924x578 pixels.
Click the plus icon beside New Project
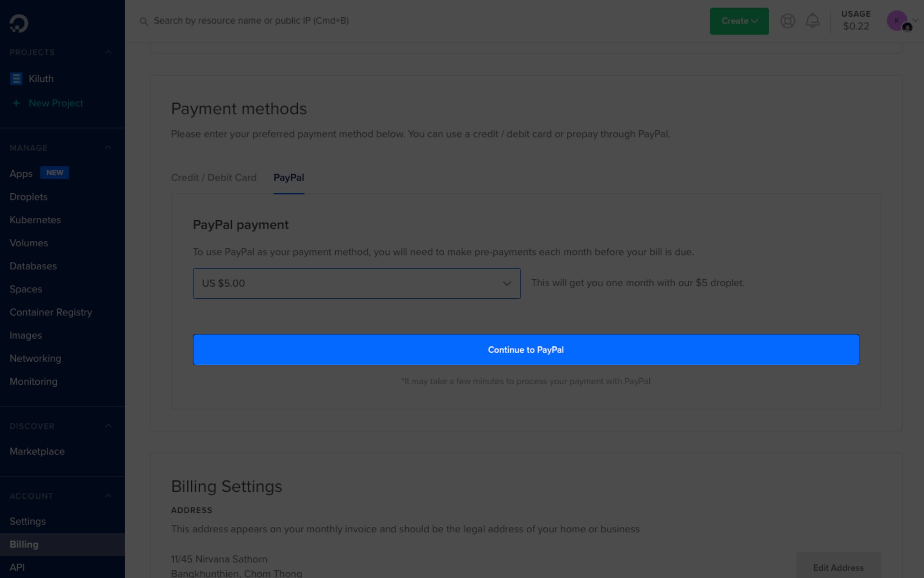(x=16, y=103)
